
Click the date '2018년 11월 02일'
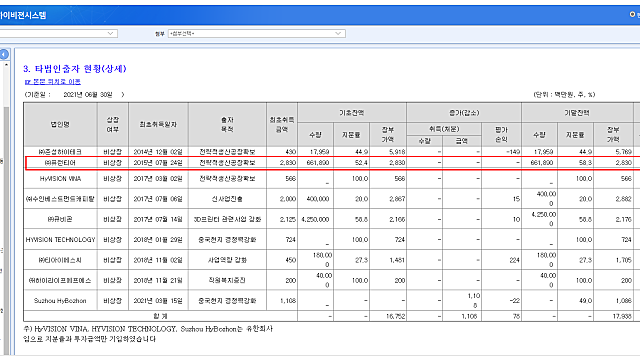(158, 260)
